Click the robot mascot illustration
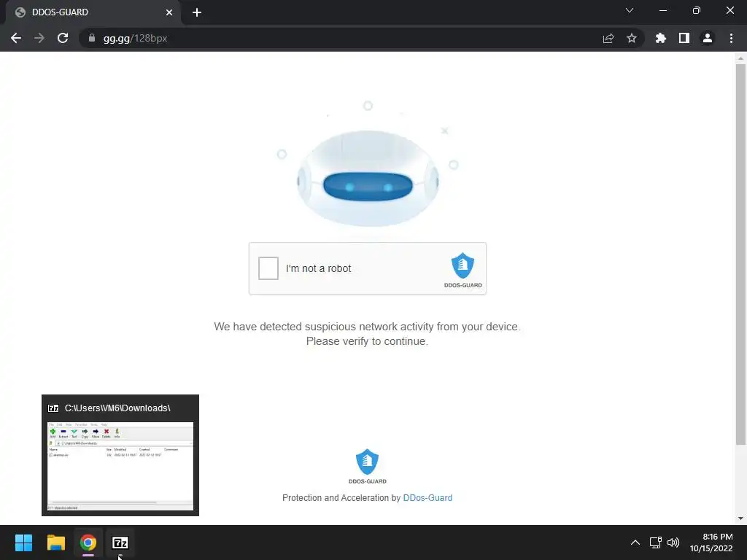Screen dimensions: 747x560 (368, 177)
